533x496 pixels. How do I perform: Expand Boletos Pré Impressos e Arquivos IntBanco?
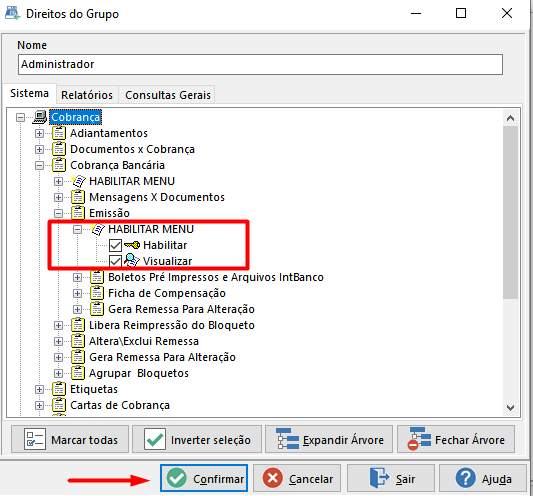(x=78, y=277)
